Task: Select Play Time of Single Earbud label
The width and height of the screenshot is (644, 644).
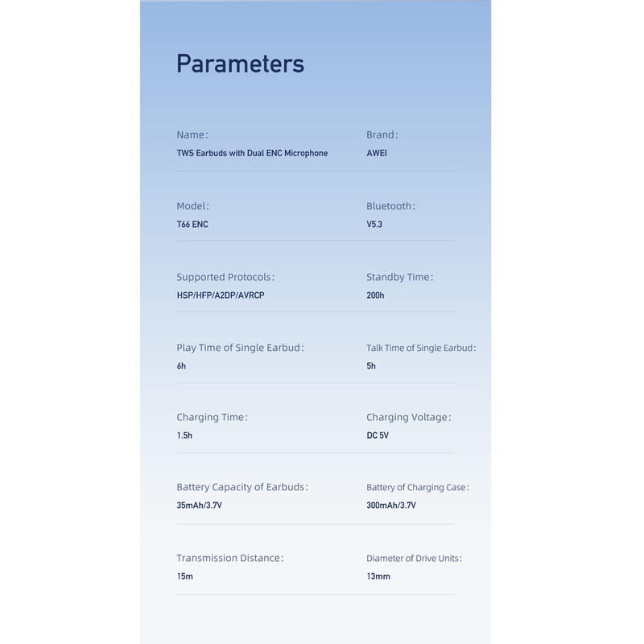Action: coord(240,348)
